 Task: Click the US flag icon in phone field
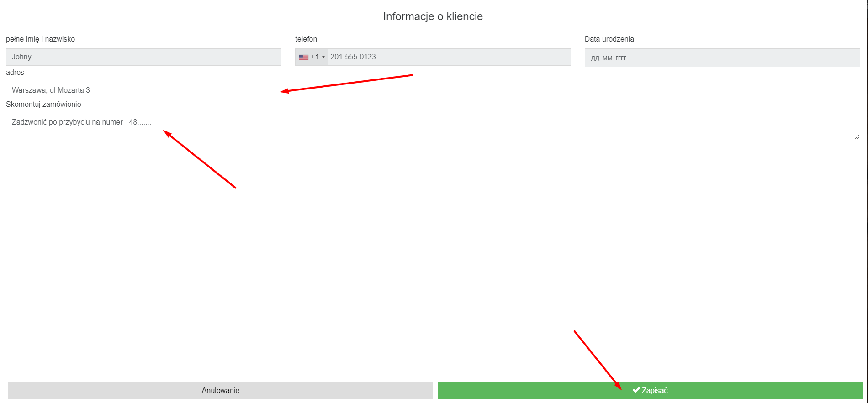tap(303, 57)
